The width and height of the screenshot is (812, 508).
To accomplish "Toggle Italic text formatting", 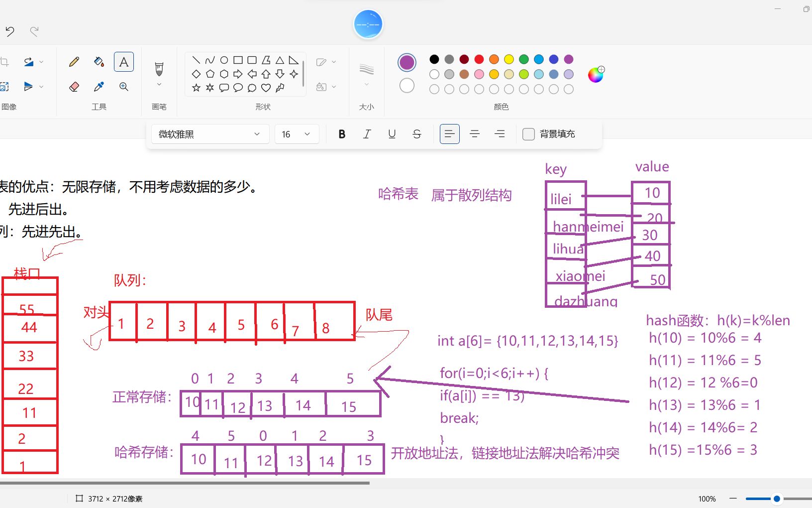I will (367, 134).
